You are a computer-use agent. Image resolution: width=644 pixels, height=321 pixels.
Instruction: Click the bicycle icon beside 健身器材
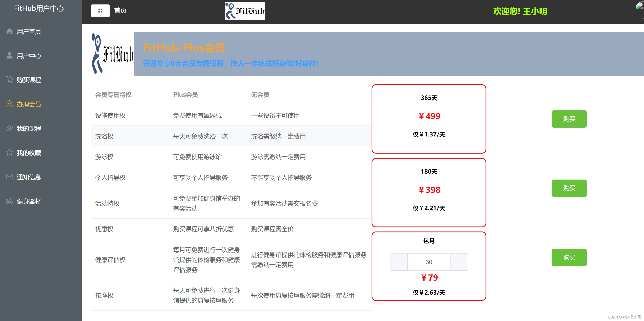(9, 201)
